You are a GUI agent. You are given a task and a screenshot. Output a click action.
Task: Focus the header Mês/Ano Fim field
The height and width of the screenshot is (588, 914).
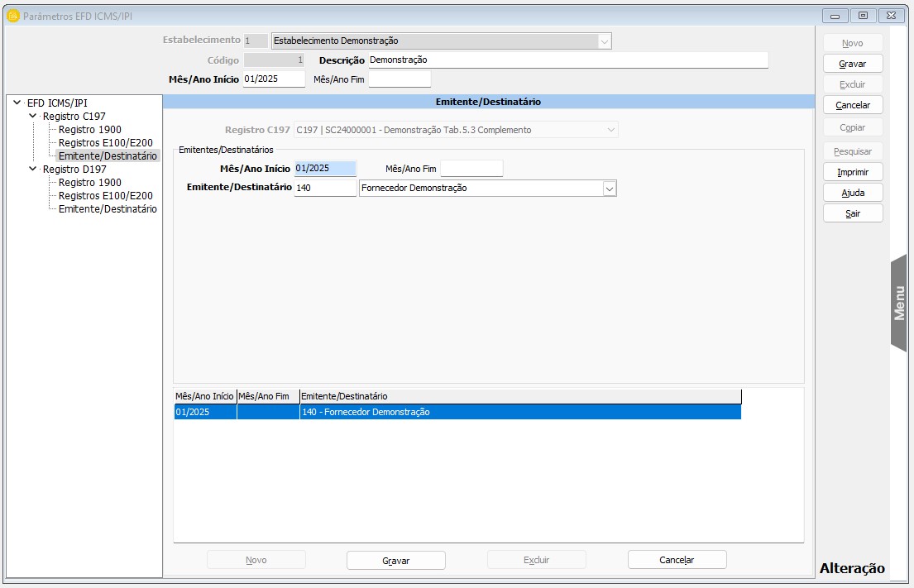coord(400,79)
